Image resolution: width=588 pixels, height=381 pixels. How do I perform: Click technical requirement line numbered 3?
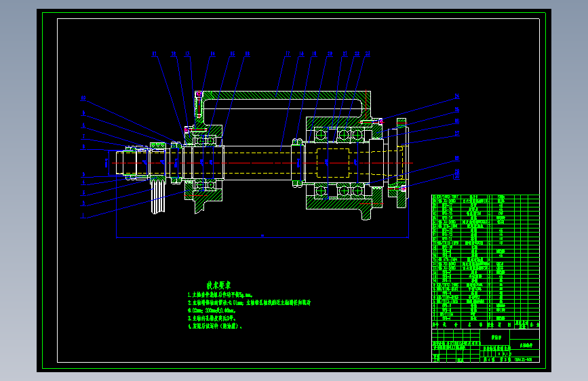(212, 318)
